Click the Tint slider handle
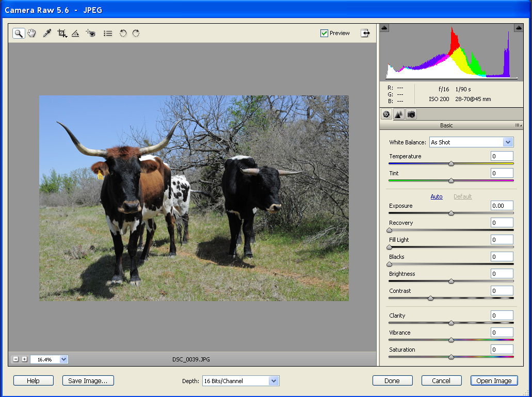 (452, 180)
